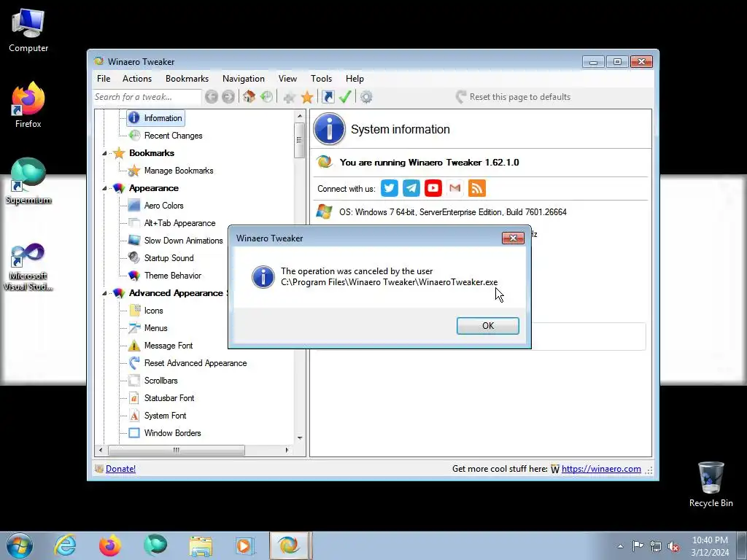
Task: Click the tree's horizontal scroll right arrow
Action: click(287, 450)
